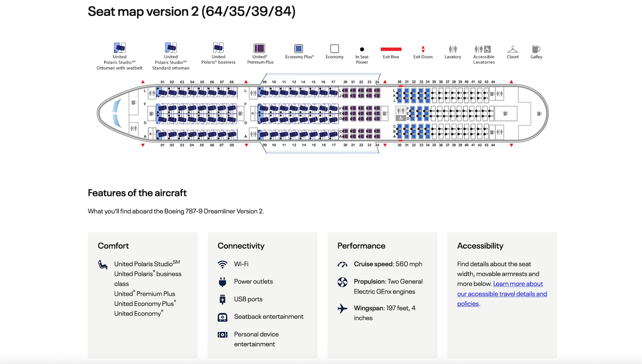Click the Economy seat legend icon
Screen dimensions: 642x364
tap(335, 49)
